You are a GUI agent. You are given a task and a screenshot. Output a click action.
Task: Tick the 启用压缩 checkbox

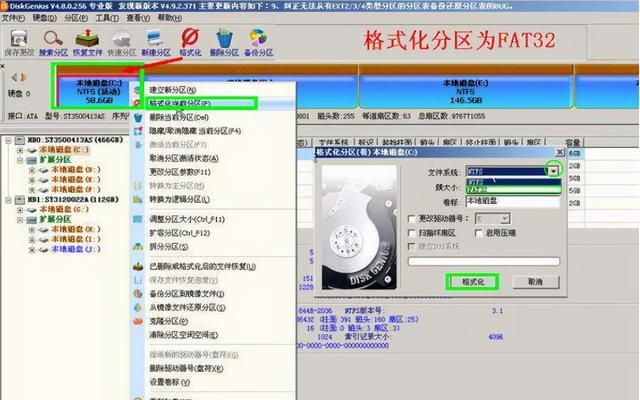click(479, 233)
